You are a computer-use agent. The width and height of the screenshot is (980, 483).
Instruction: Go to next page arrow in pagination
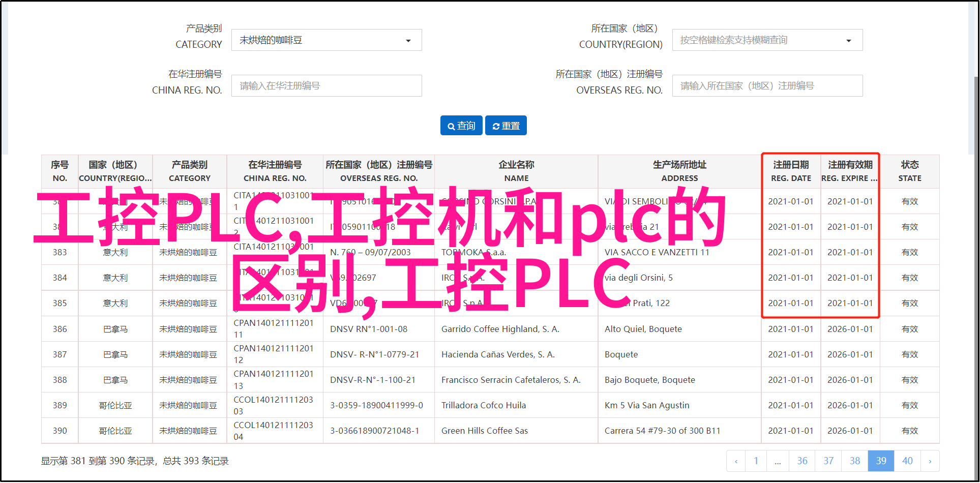(x=930, y=461)
